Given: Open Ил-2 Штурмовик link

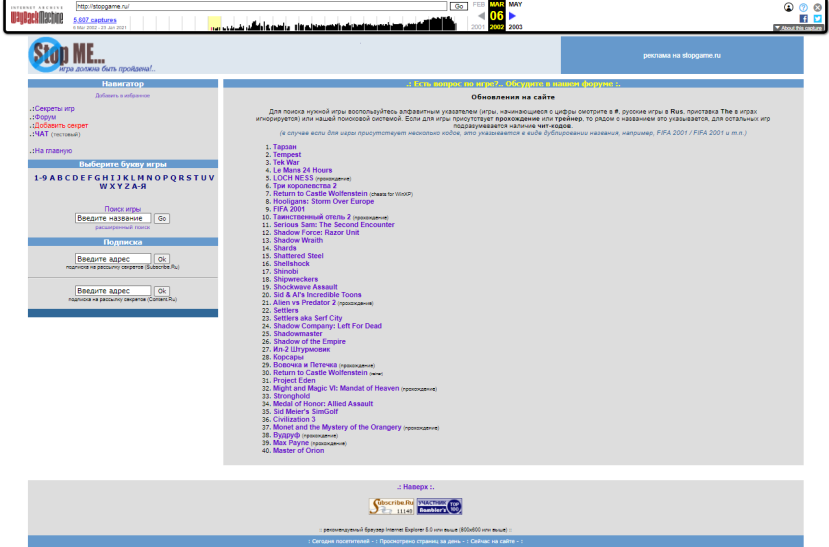Looking at the screenshot, I should coord(301,349).
